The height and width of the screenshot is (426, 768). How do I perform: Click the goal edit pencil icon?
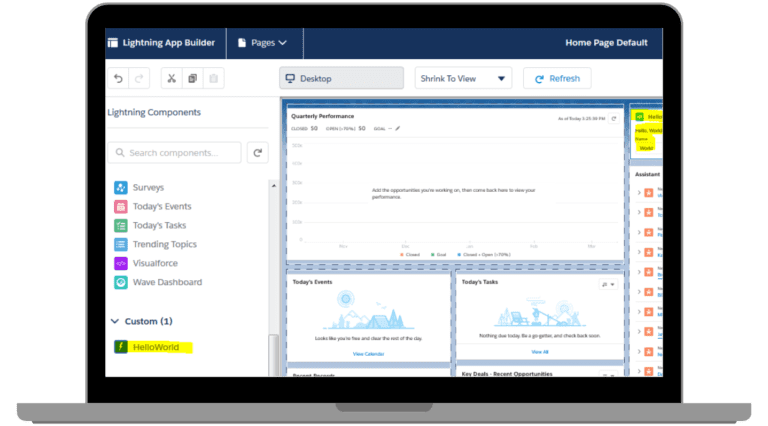pyautogui.click(x=398, y=129)
